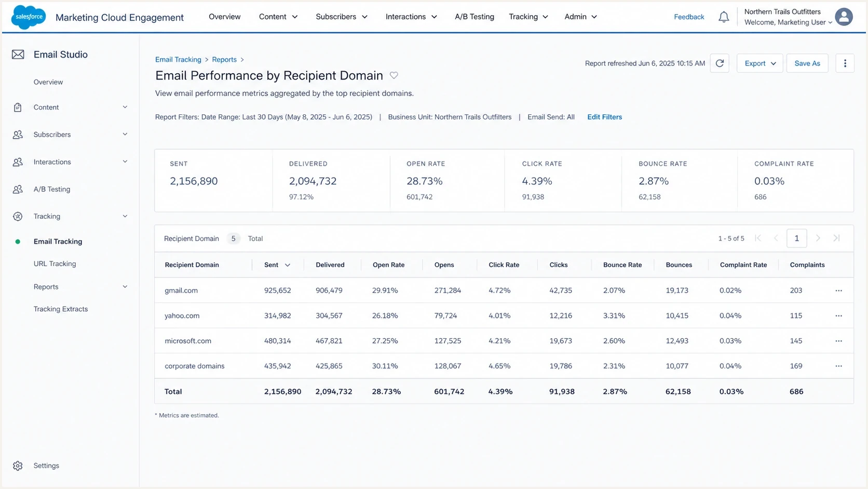The image size is (868, 489).
Task: Select the Total tab above table
Action: click(255, 239)
